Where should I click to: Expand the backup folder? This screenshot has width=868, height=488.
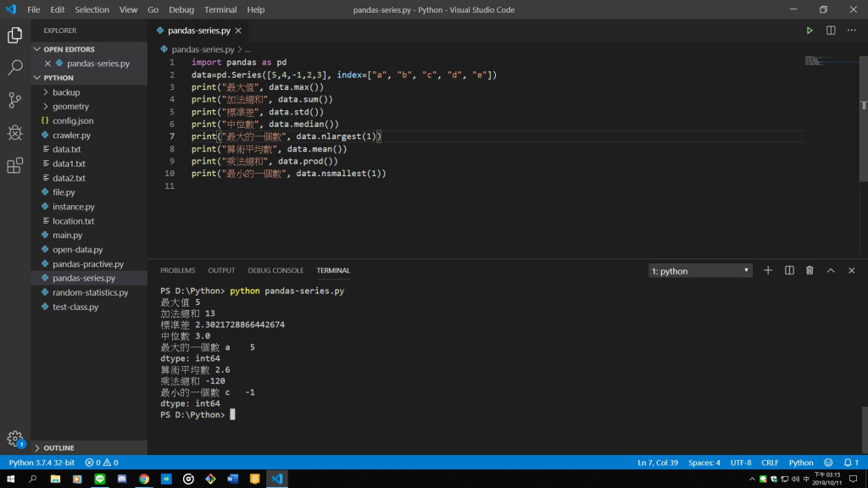coord(89,92)
